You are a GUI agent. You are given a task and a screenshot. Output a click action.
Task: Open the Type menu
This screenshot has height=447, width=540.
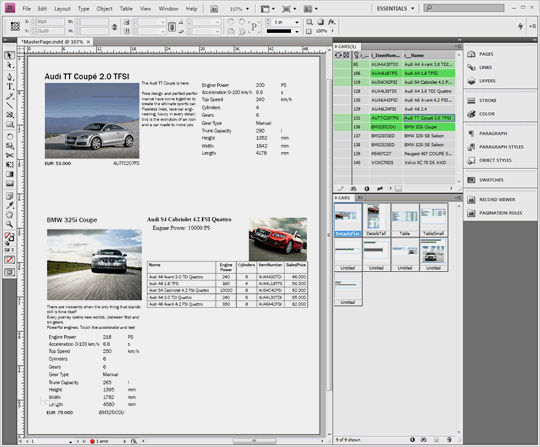83,9
